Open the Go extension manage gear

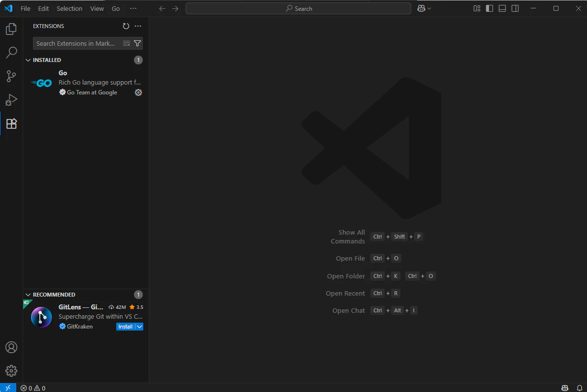tap(138, 92)
